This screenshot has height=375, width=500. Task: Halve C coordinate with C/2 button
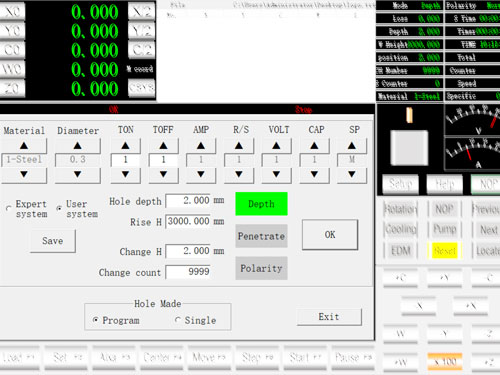(142, 50)
